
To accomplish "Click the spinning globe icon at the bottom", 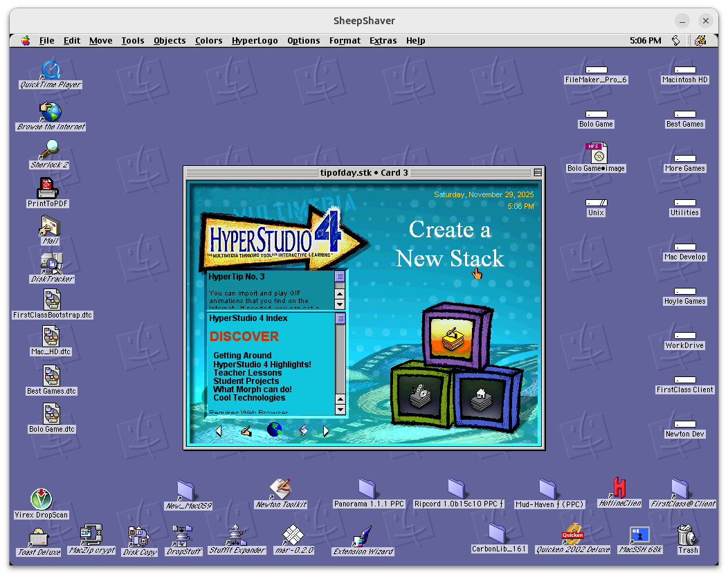I will pos(274,430).
